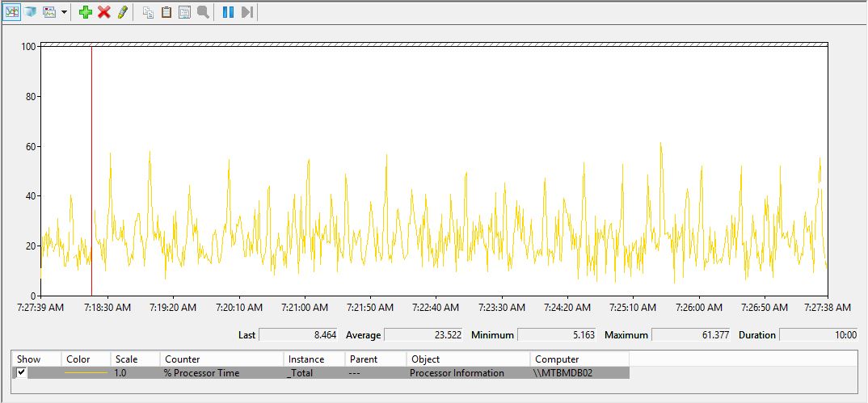868x403 pixels.
Task: Click the Maximum value field 61.377
Action: 691,335
